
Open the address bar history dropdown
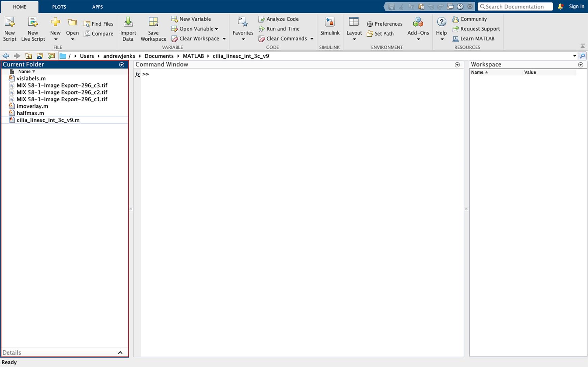[x=574, y=56]
